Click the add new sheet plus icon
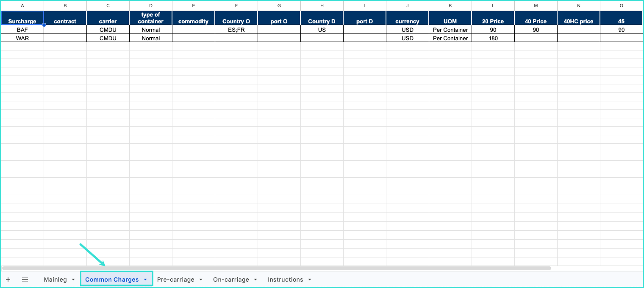This screenshot has width=644, height=288. [x=8, y=280]
